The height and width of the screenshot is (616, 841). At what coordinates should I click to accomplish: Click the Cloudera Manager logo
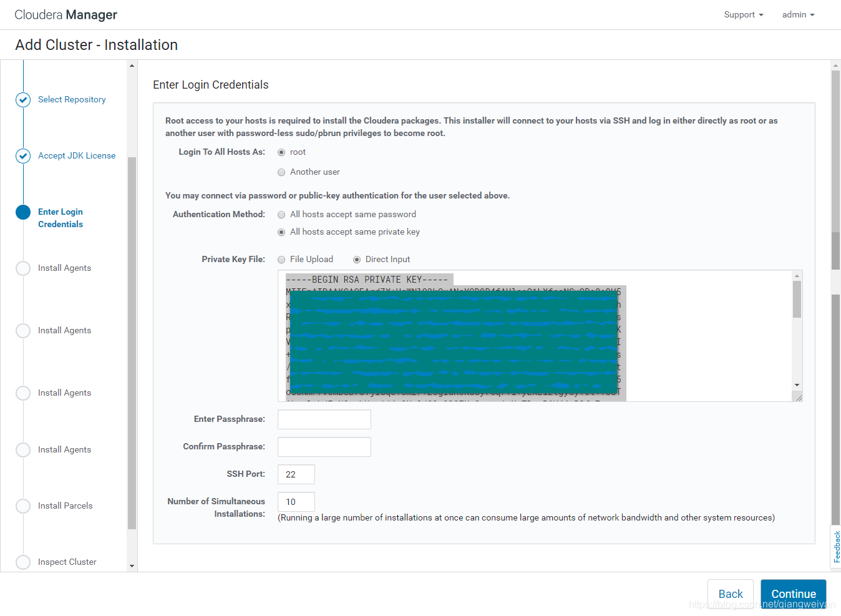click(66, 14)
